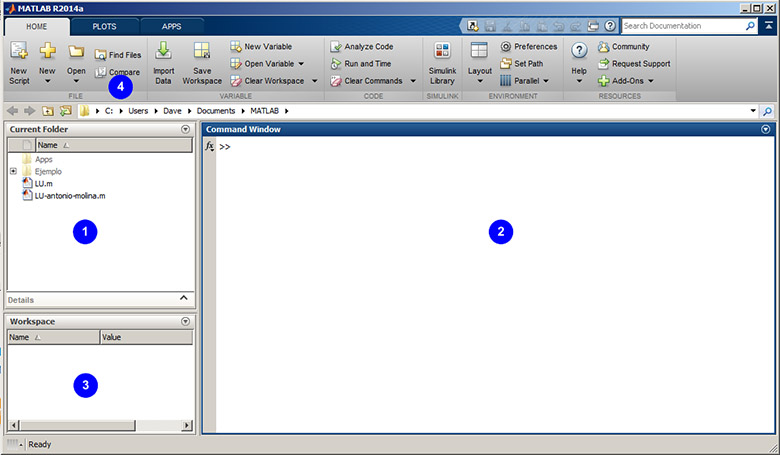The image size is (780, 455).
Task: Sort by the Workspace Name column header
Action: (53, 337)
